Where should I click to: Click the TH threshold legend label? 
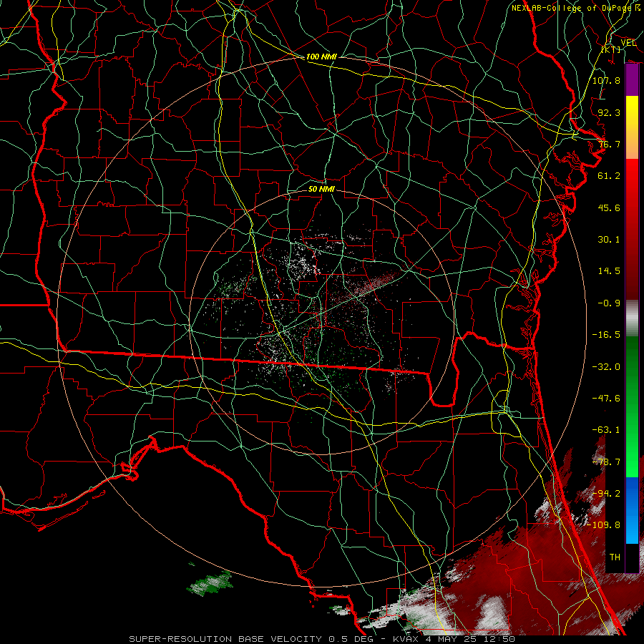pyautogui.click(x=615, y=557)
